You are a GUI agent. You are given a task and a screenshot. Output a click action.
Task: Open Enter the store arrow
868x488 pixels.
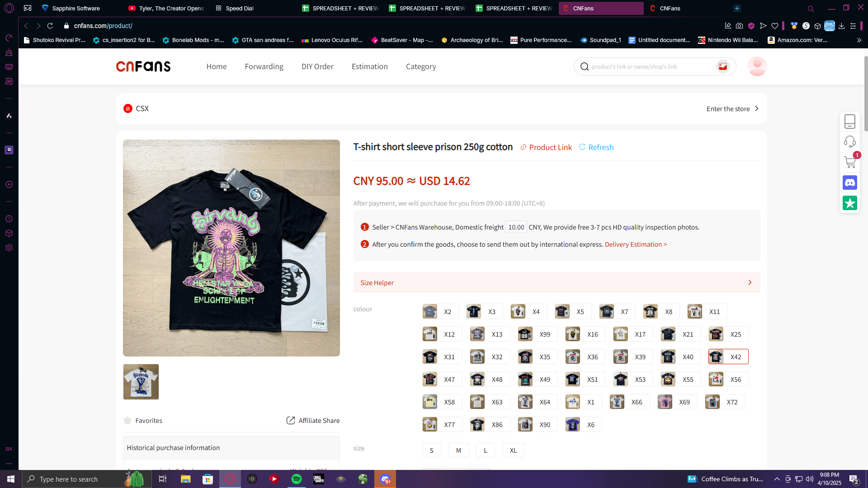(x=756, y=108)
